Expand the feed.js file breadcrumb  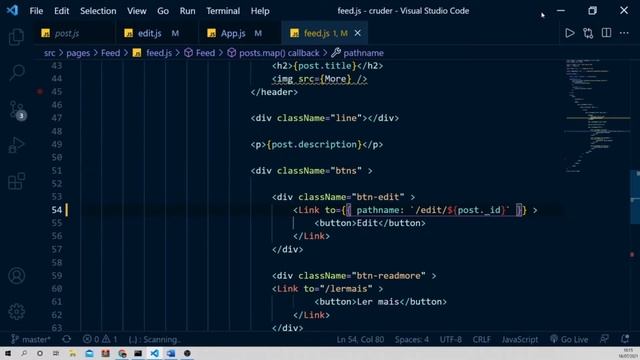[152, 53]
